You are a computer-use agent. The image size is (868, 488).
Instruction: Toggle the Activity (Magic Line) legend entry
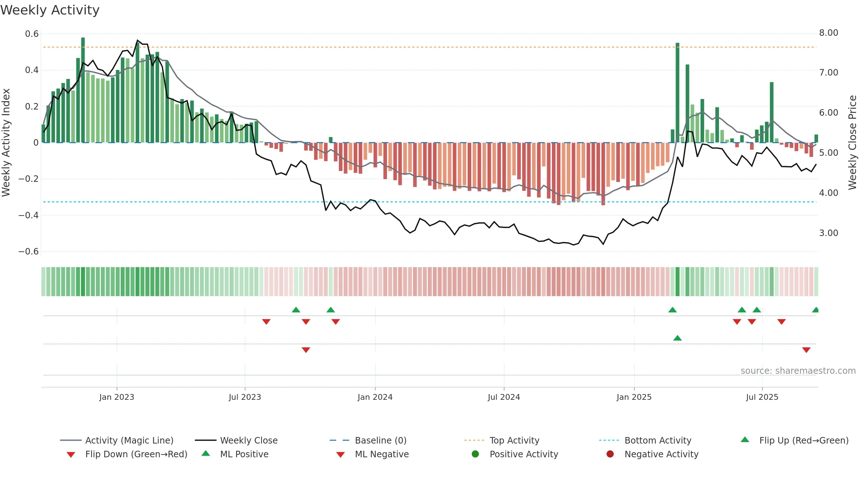pyautogui.click(x=117, y=440)
